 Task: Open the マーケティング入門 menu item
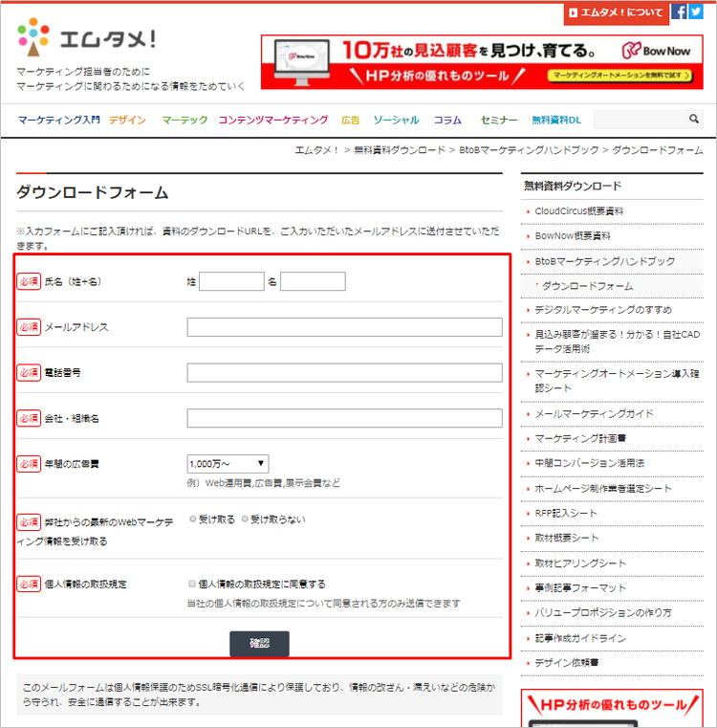(x=58, y=121)
